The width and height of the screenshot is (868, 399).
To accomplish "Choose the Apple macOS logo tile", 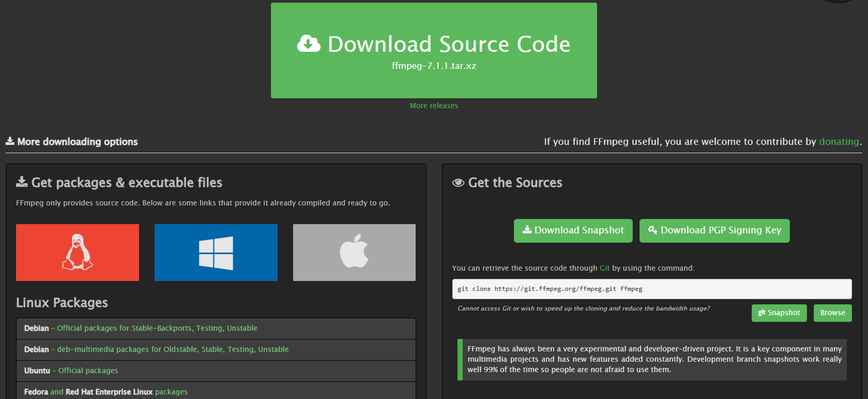I will point(354,253).
